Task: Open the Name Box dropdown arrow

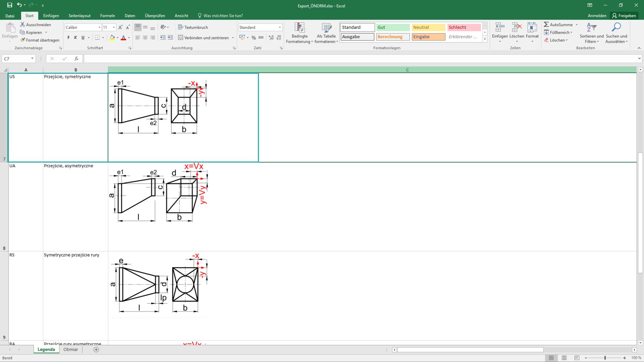Action: pyautogui.click(x=32, y=59)
